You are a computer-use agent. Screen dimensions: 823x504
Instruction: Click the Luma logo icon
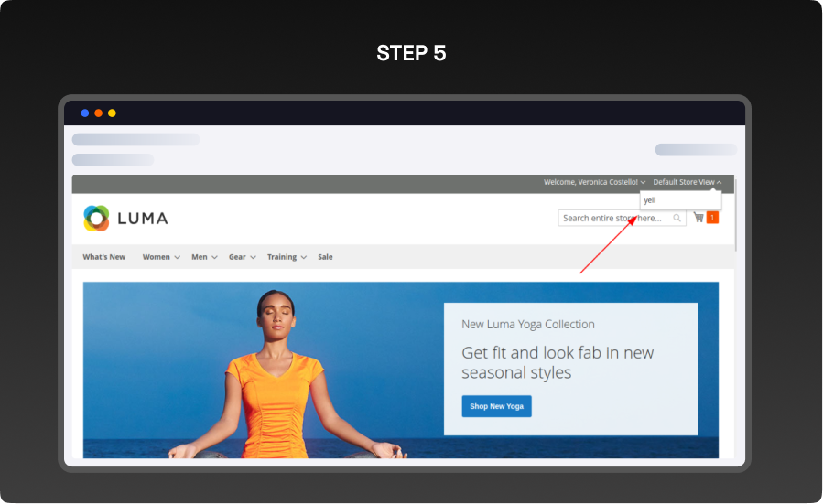96,219
